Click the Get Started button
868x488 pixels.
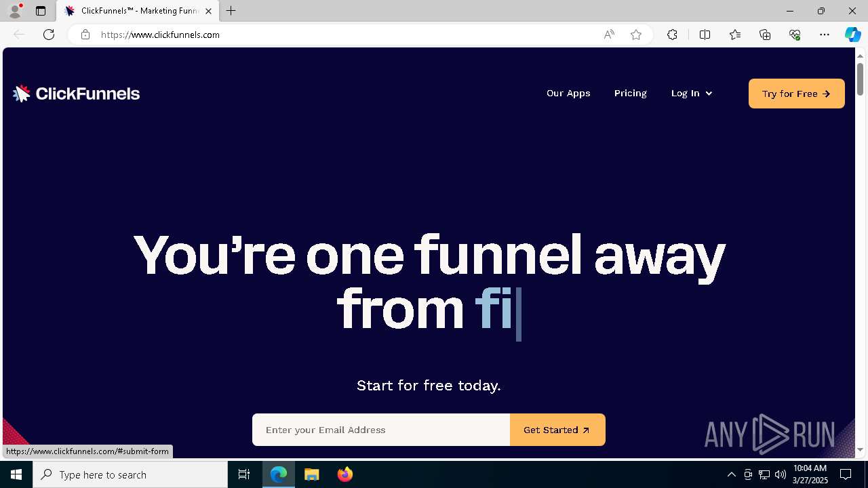point(557,430)
